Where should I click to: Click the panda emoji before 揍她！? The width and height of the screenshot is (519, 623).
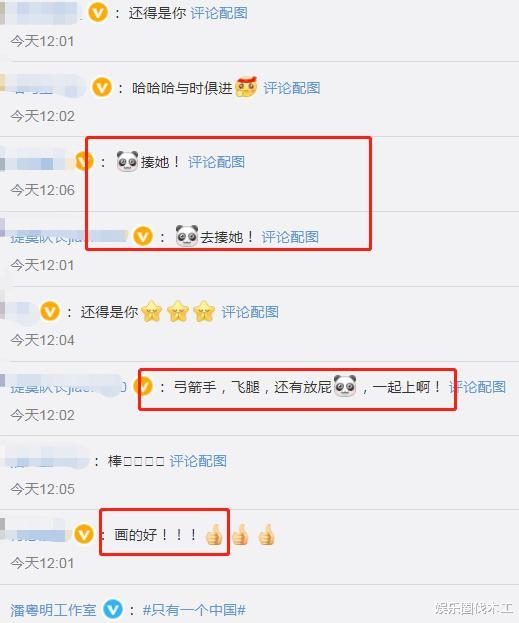[127, 161]
